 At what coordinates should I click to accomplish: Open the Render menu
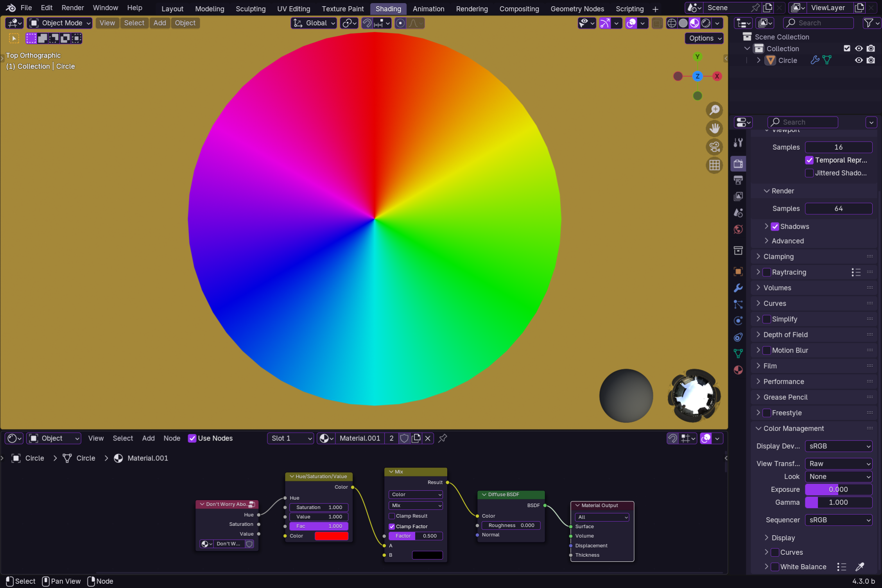pos(73,8)
